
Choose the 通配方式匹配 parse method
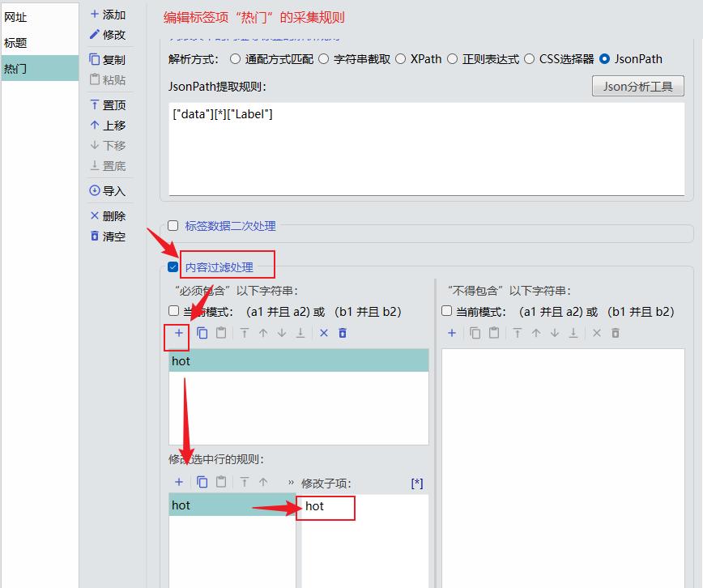tap(235, 59)
